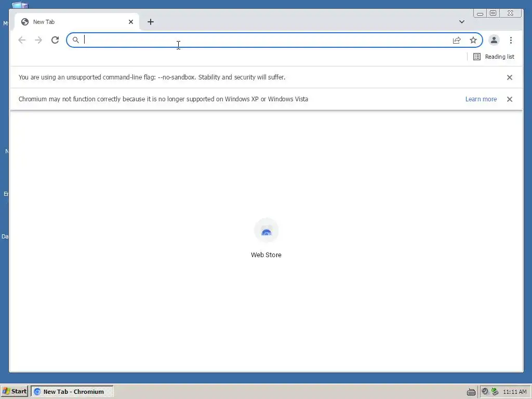532x399 pixels.
Task: Click the keyboard icon in system tray
Action: coord(471,392)
